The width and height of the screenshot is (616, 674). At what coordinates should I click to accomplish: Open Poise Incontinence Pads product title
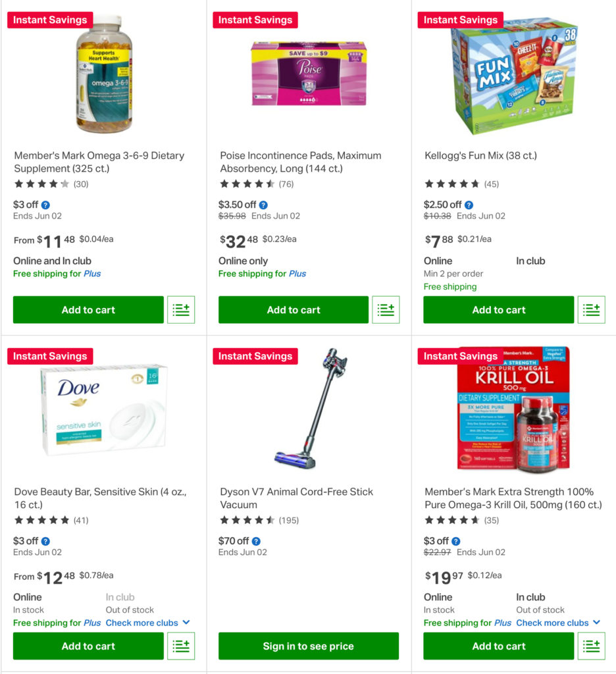[300, 162]
